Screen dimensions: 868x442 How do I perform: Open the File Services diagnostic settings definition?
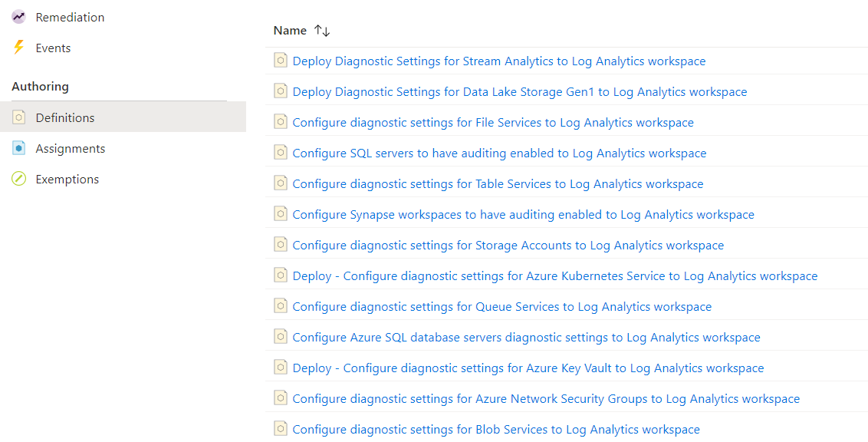tap(492, 122)
